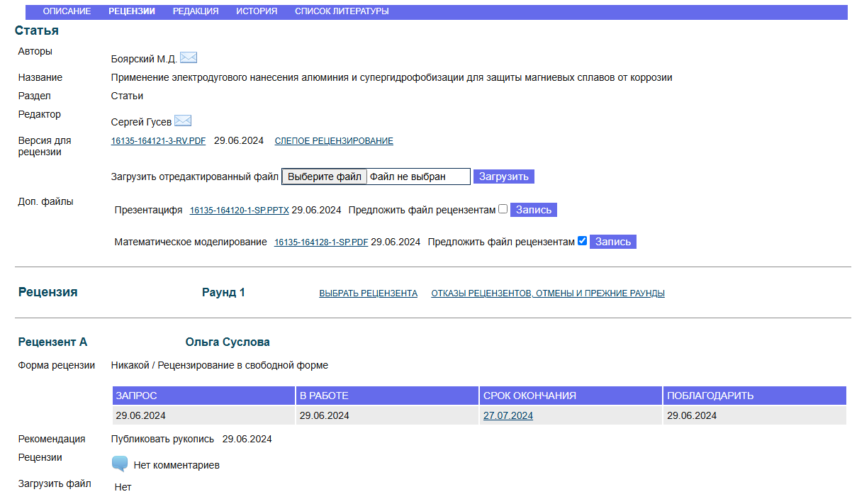Screen dimensions: 852x504
Task: Open the reviewer comments bubble icon
Action: 120,464
